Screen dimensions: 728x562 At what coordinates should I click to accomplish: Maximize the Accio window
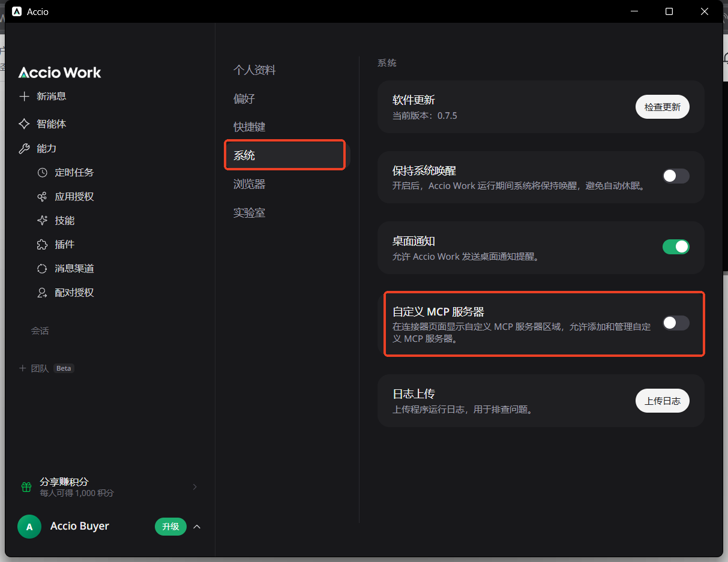[x=669, y=11]
